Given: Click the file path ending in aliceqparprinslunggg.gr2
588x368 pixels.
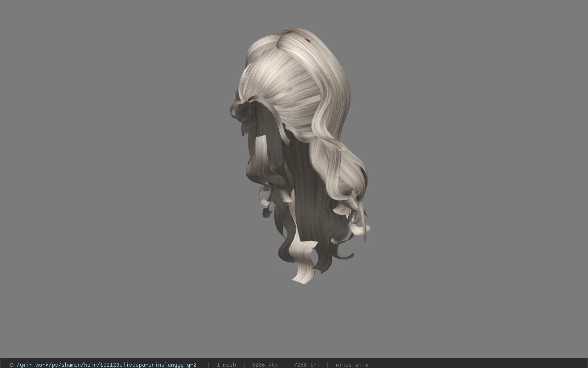Looking at the screenshot, I should pyautogui.click(x=103, y=365).
